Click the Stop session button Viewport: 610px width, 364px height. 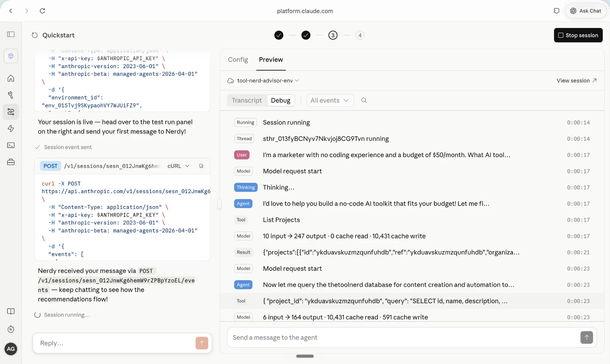click(x=578, y=35)
